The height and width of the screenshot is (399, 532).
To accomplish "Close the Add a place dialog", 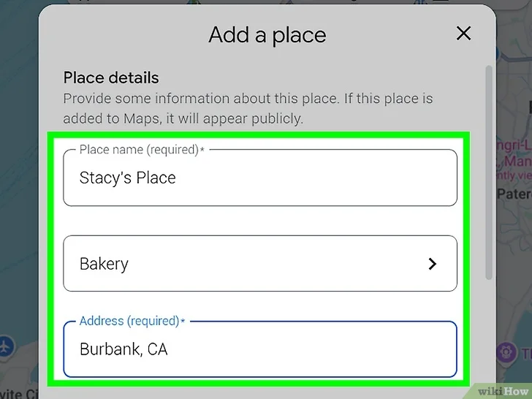I will (x=463, y=34).
